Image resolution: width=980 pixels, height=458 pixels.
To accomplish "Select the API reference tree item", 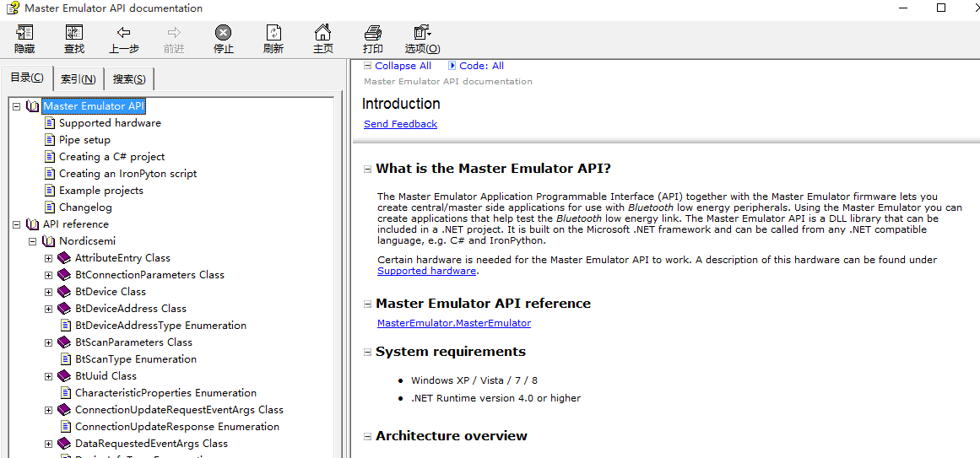I will tap(76, 224).
